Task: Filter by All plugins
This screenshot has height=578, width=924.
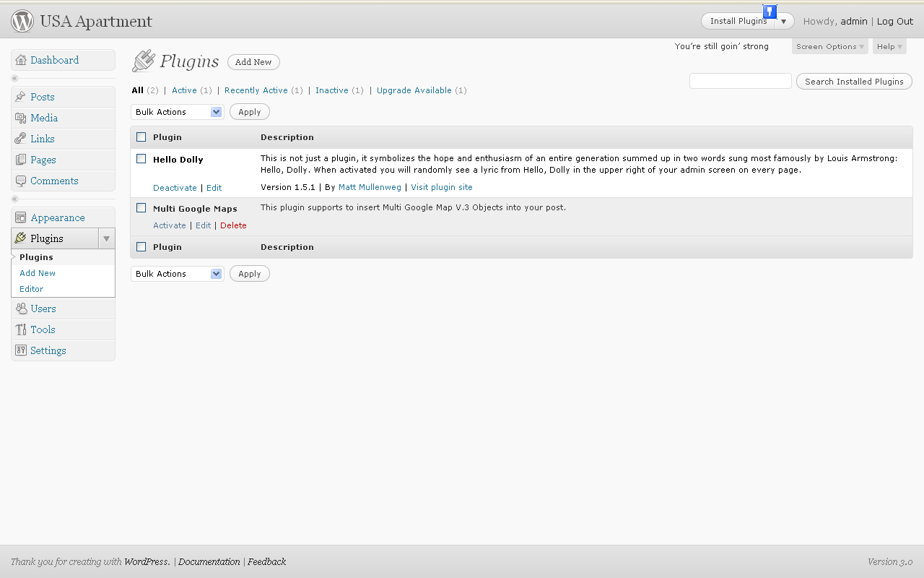Action: click(x=137, y=90)
